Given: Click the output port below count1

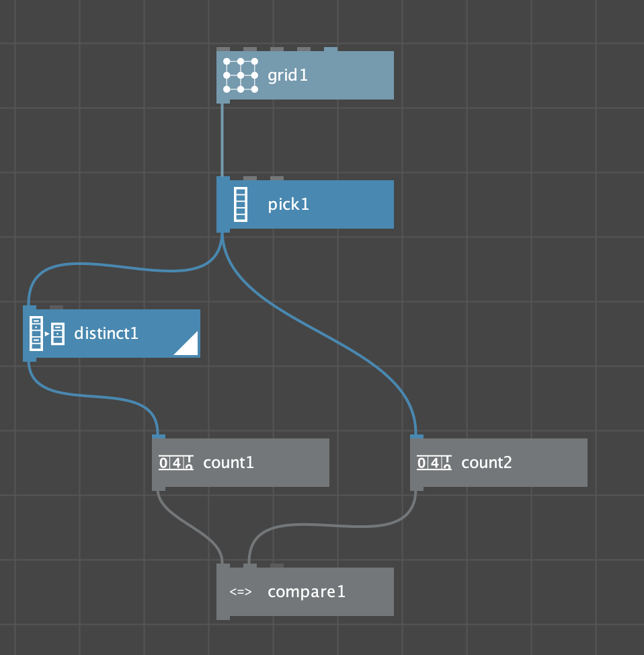Looking at the screenshot, I should 159,489.
